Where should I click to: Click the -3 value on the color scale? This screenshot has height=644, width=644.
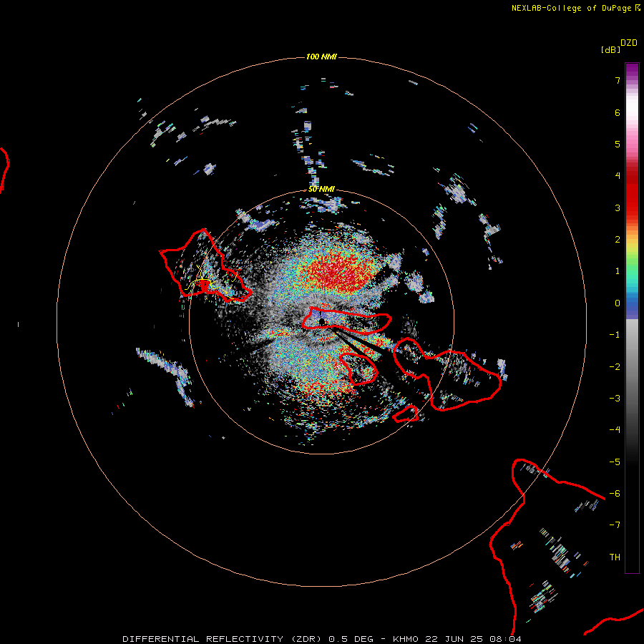tap(615, 399)
